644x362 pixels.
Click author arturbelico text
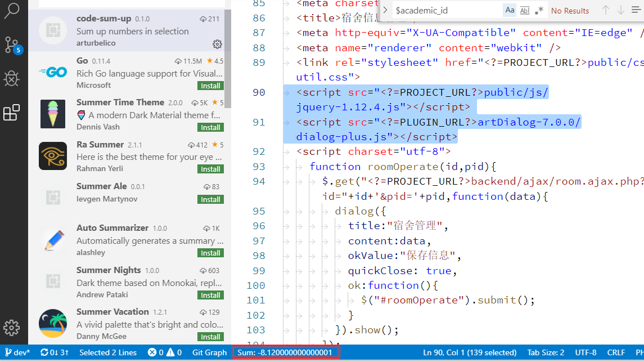click(x=96, y=43)
